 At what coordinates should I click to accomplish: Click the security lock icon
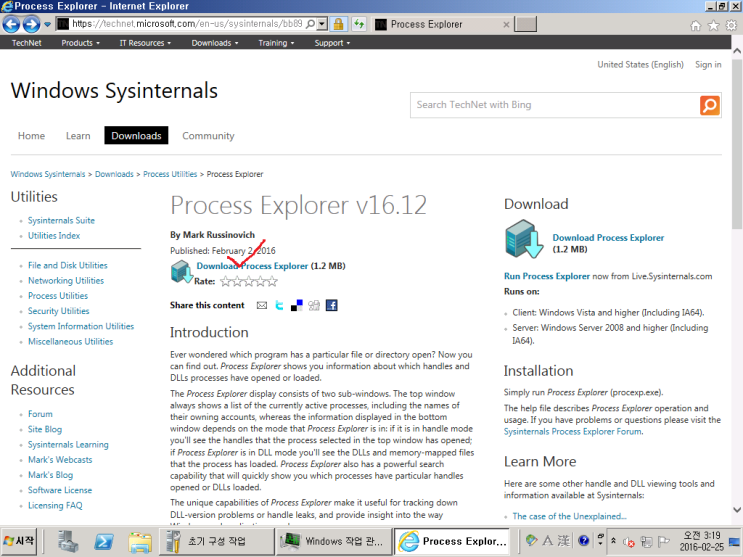click(x=338, y=24)
